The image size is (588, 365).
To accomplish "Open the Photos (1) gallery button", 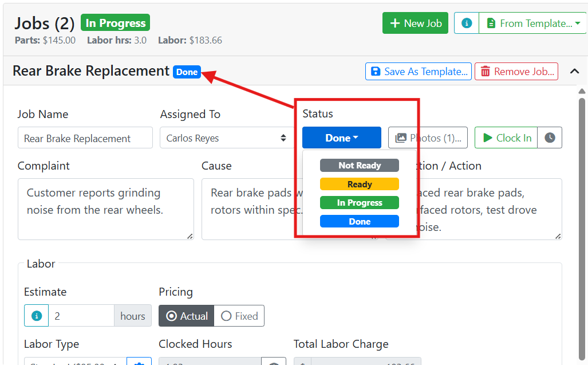I will (x=428, y=138).
